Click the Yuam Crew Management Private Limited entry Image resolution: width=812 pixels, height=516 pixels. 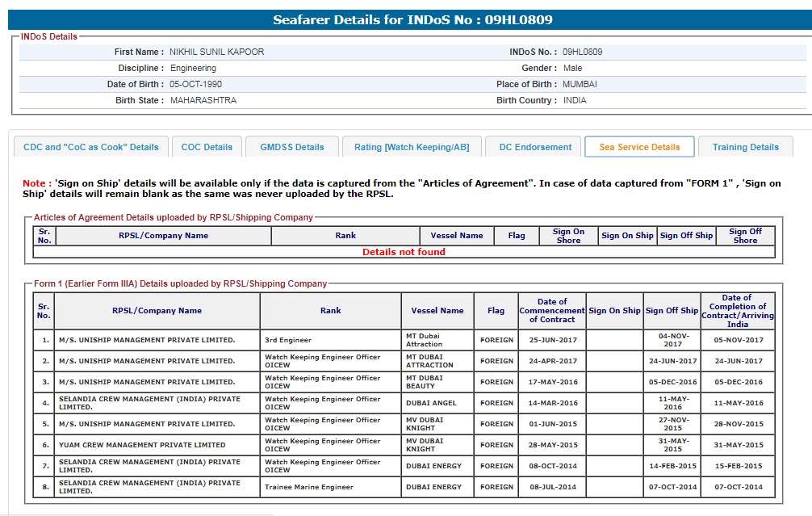click(x=141, y=445)
